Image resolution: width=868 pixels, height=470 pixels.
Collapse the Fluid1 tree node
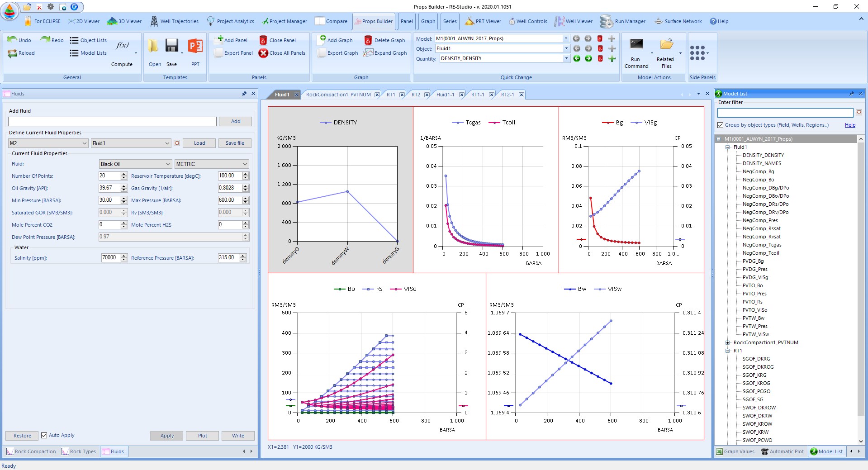[x=728, y=147]
